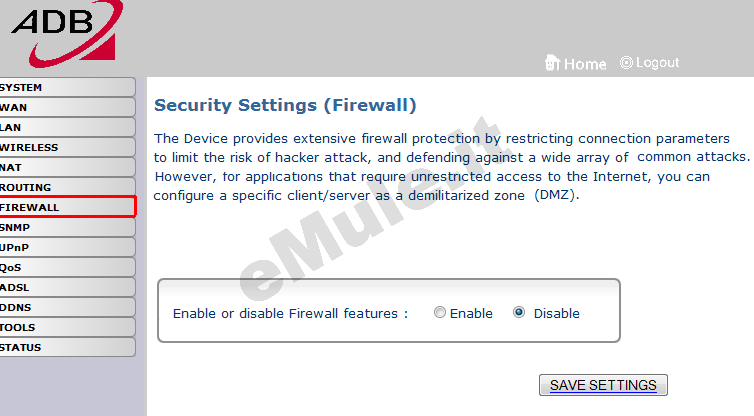Image resolution: width=754 pixels, height=416 pixels.
Task: Go to the LAN settings
Action: click(67, 127)
